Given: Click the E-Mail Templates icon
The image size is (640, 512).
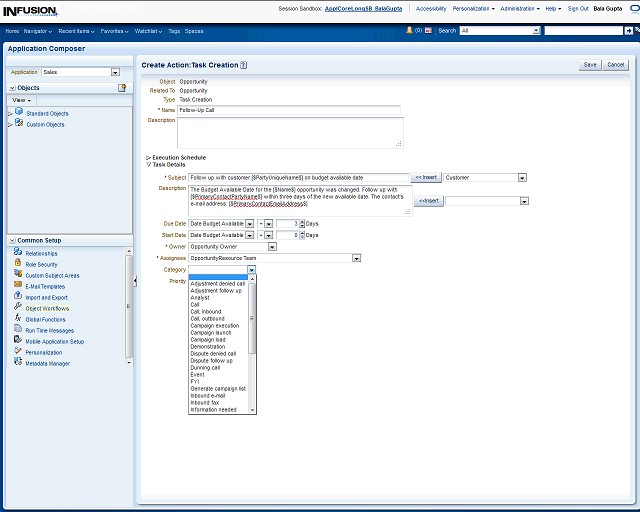Looking at the screenshot, I should pos(18,286).
